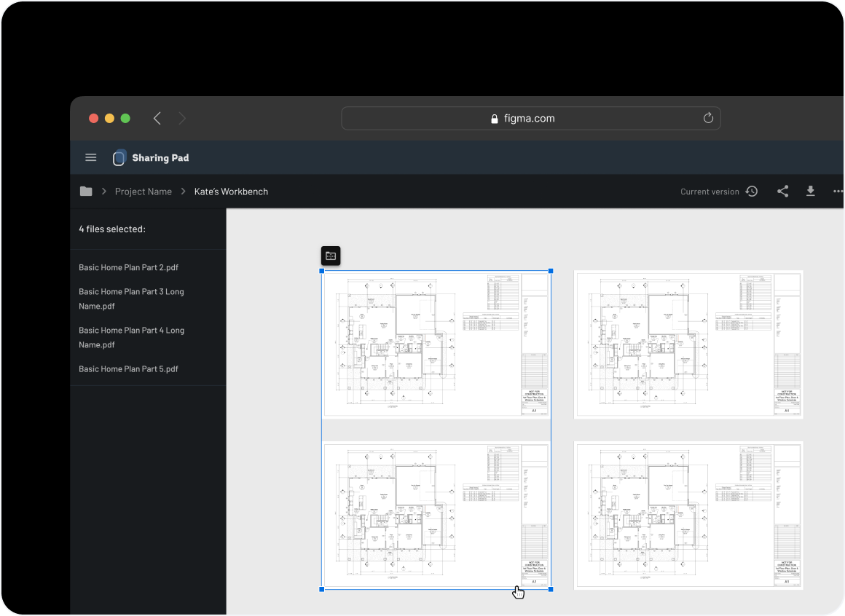Click the browser forward arrow

pos(181,118)
